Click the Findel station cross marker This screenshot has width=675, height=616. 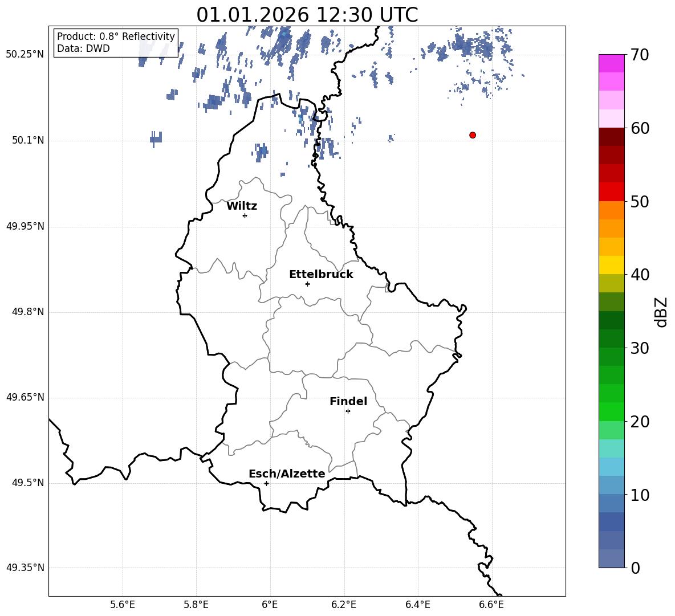[348, 411]
